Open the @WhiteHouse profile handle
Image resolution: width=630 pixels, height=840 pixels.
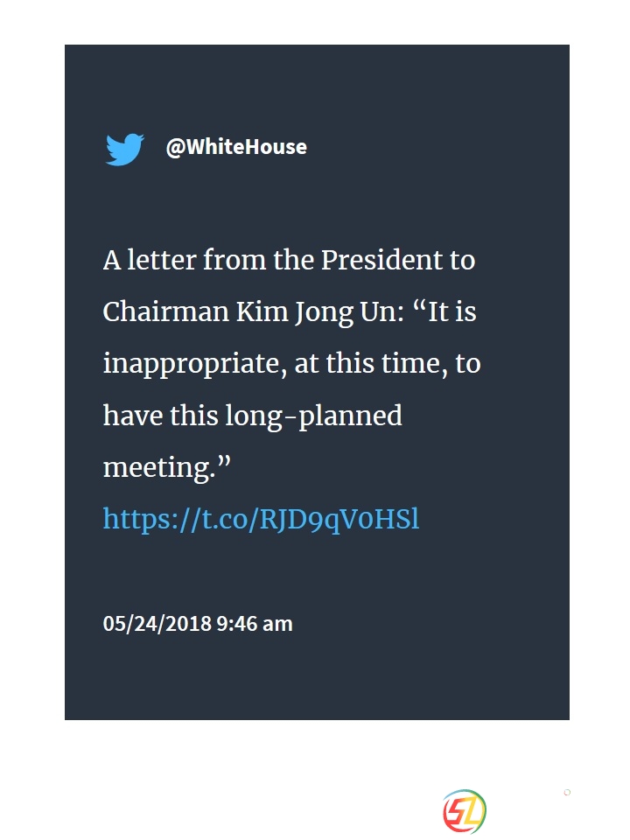coord(236,147)
